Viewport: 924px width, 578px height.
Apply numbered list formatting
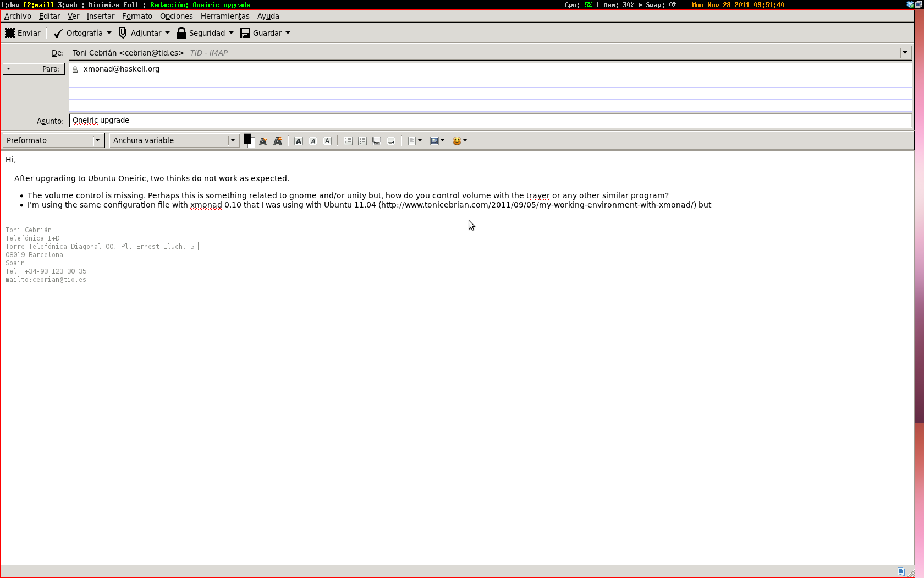click(x=362, y=141)
